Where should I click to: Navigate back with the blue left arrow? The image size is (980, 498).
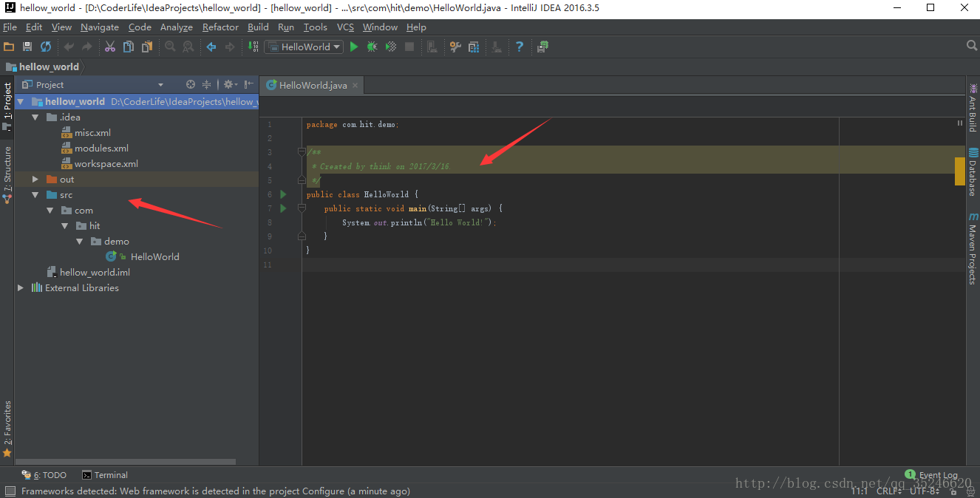(211, 47)
